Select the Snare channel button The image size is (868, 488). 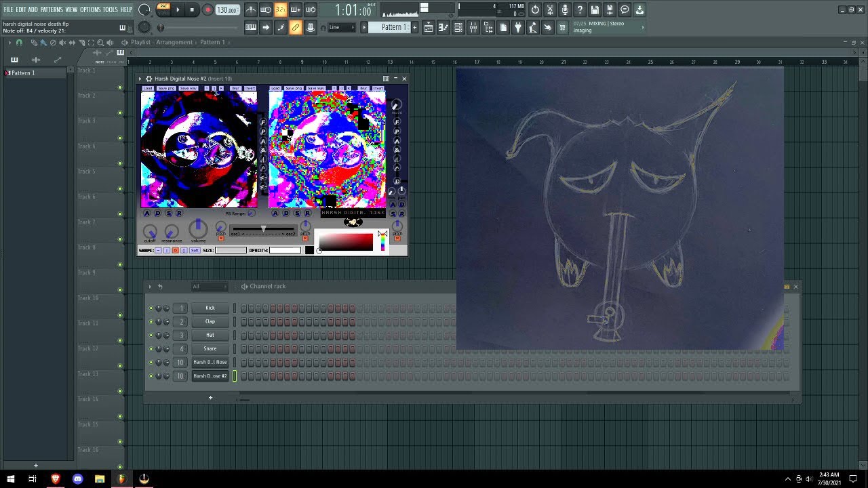[210, 348]
